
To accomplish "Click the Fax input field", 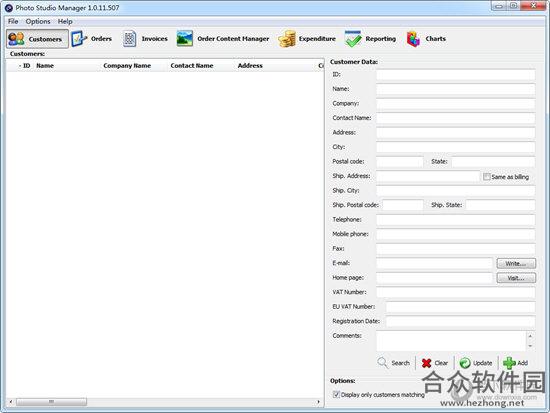I will tap(456, 249).
